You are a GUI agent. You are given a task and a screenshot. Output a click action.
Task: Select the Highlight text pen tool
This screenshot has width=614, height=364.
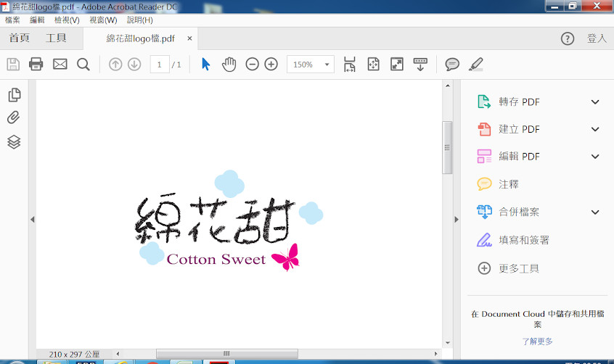(x=476, y=65)
